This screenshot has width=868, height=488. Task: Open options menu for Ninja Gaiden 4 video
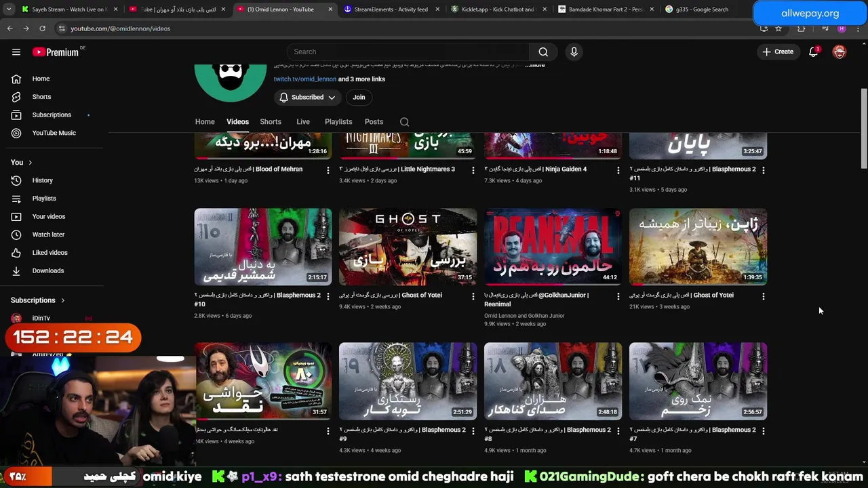(618, 170)
